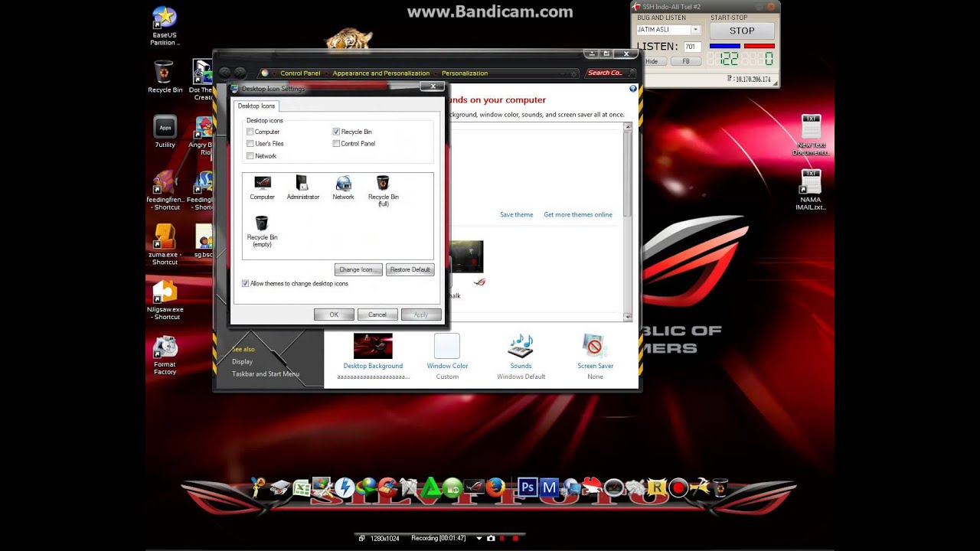
Task: Select Personalization breadcrumb item
Action: pyautogui.click(x=464, y=73)
